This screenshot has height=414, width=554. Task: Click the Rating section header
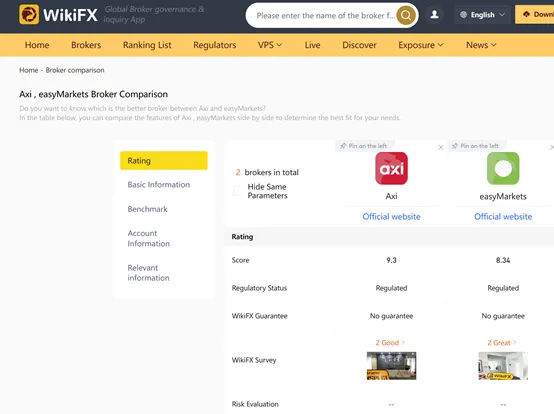pyautogui.click(x=242, y=237)
